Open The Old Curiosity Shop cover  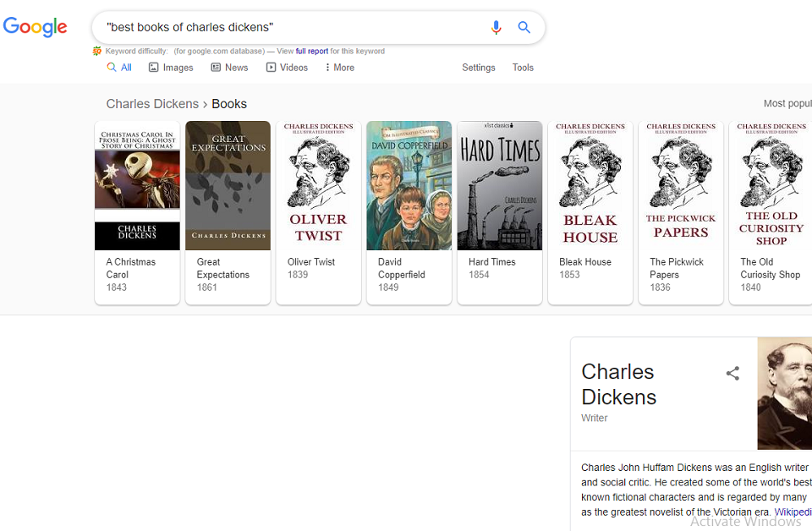click(771, 185)
